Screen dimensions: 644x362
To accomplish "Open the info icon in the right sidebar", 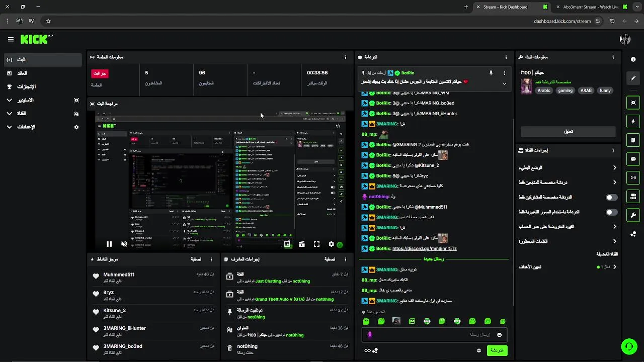I will (x=633, y=59).
